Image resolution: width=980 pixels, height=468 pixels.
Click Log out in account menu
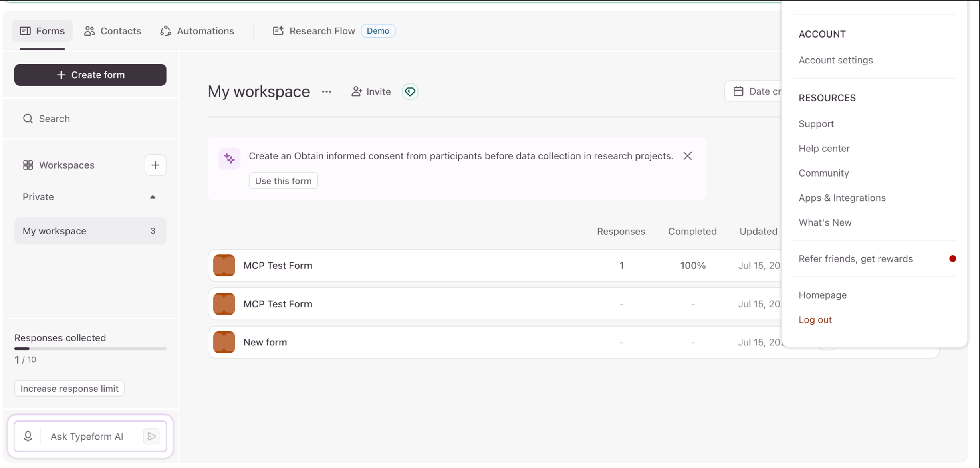[815, 320]
